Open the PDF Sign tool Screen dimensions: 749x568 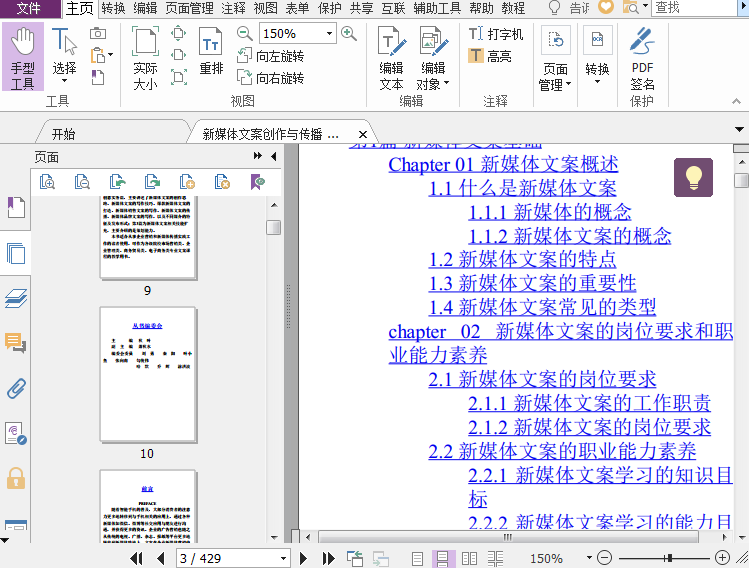point(642,58)
